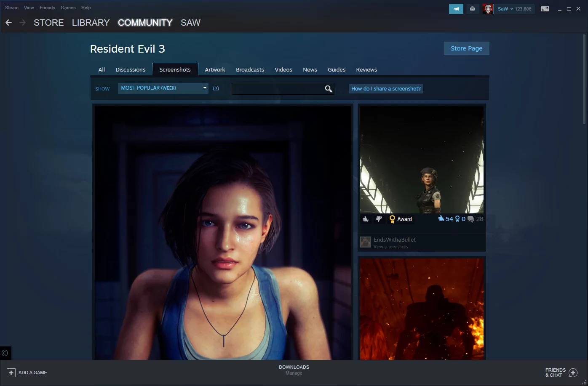Open the Steam menu

(x=12, y=8)
